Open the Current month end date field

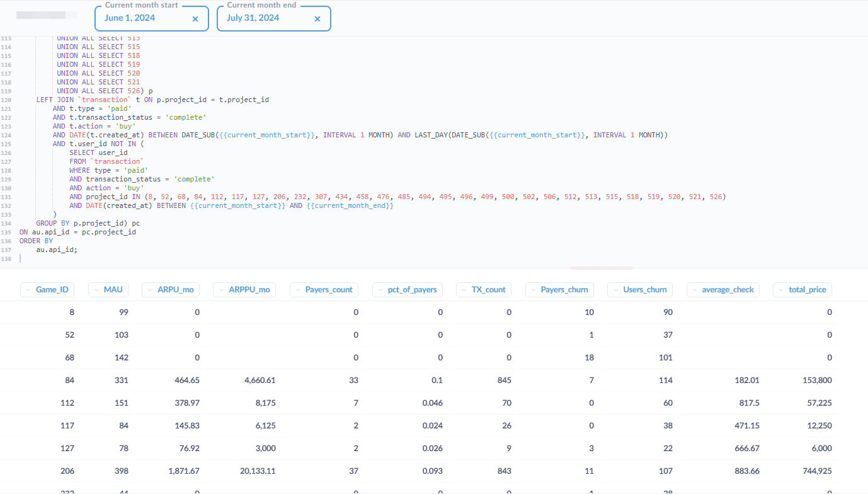(265, 18)
